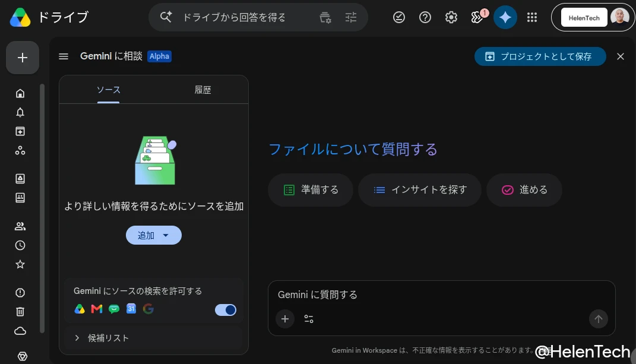Image resolution: width=636 pixels, height=364 pixels.
Task: Switch to the 履歴 tab
Action: 203,90
